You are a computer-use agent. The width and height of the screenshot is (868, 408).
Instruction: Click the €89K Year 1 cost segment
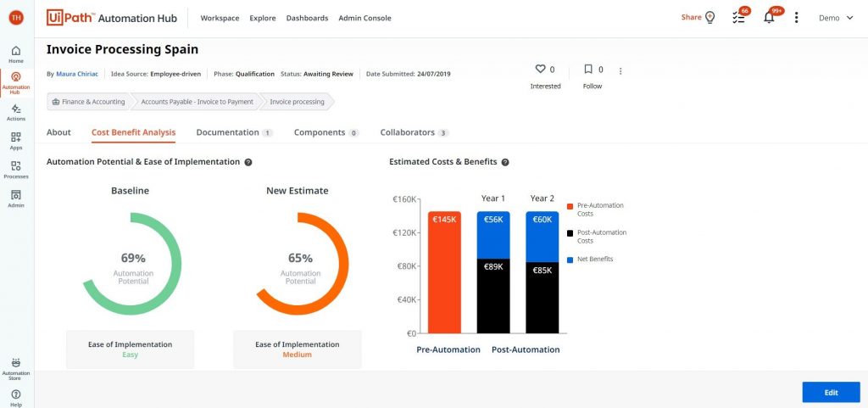pyautogui.click(x=493, y=296)
